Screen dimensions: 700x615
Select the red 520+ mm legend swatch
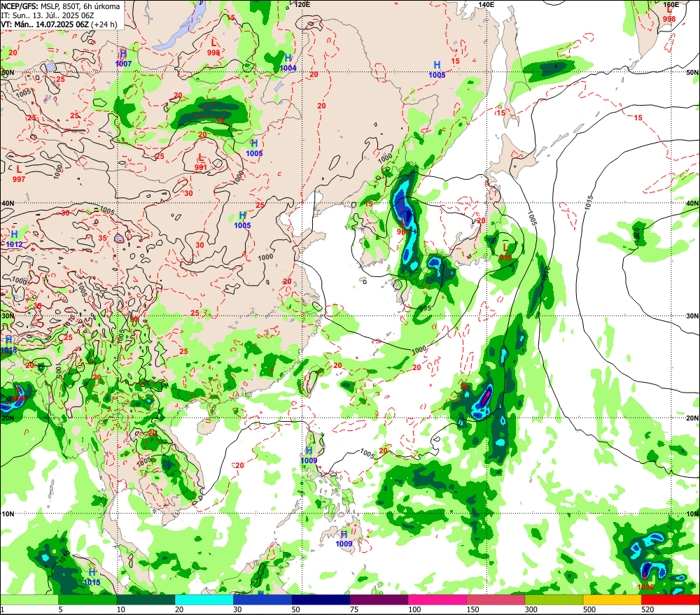pyautogui.click(x=671, y=600)
